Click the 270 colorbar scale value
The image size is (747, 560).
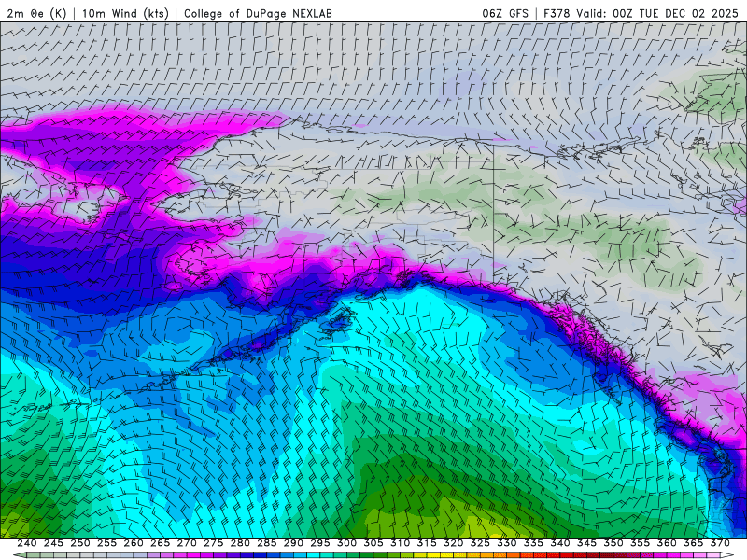point(187,543)
